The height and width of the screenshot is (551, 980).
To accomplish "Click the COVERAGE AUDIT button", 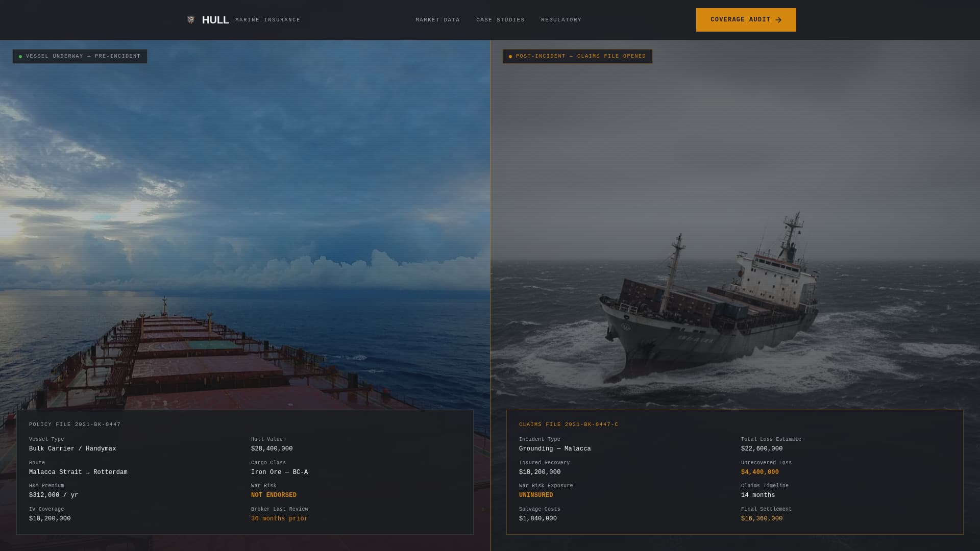I will [x=746, y=20].
